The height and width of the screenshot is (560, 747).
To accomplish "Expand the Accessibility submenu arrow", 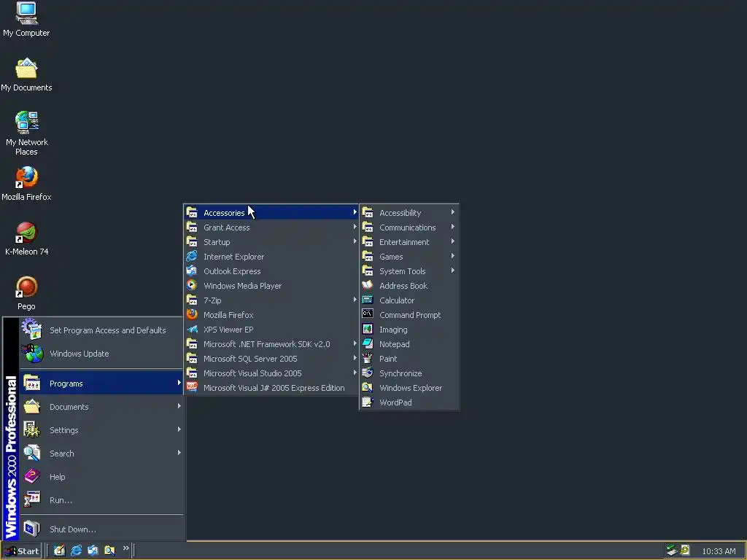I will pyautogui.click(x=452, y=212).
